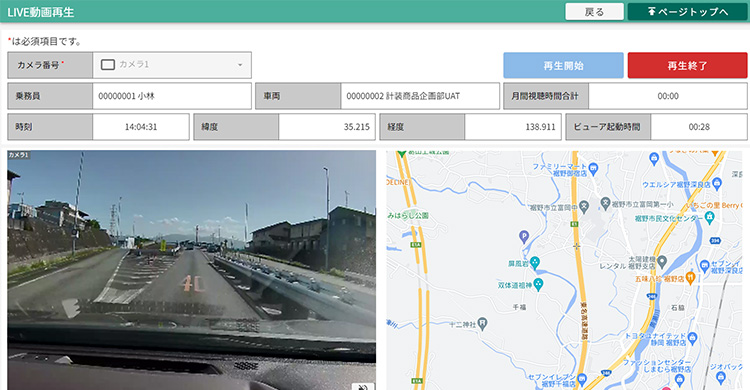The width and height of the screenshot is (750, 390).
Task: Click the 五味八珍 裾野店 restaurant pin
Action: 690,277
